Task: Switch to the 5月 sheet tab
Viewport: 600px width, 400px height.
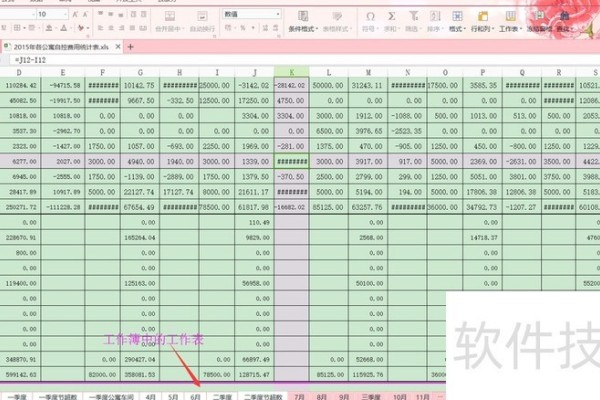Action: pyautogui.click(x=173, y=397)
